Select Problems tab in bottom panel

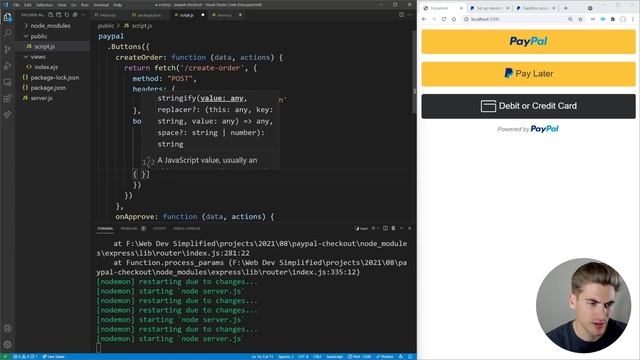pos(129,229)
